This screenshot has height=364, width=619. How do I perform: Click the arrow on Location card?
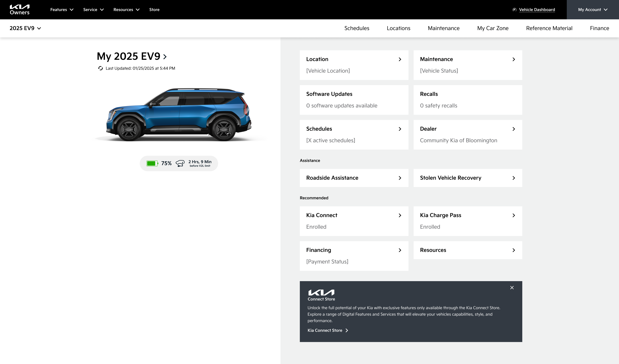400,59
